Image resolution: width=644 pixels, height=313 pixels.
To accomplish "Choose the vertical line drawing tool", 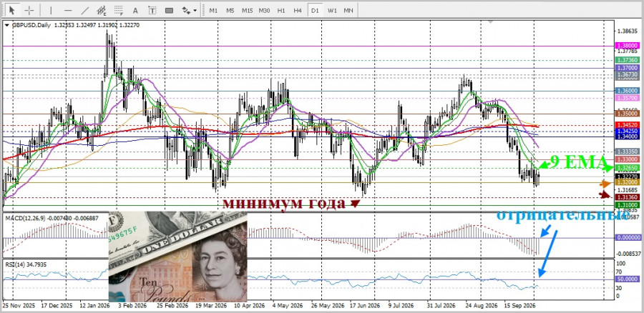I will [51, 10].
